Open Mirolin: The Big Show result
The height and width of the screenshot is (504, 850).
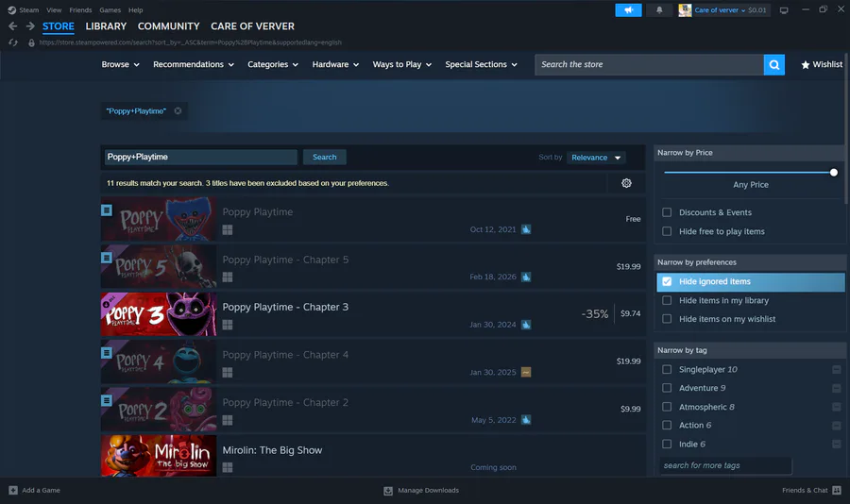373,456
